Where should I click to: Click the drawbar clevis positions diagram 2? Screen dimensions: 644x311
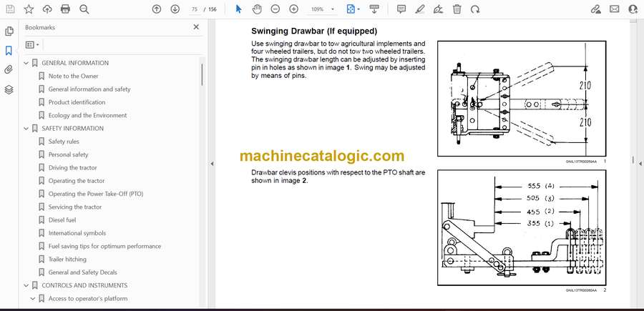click(522, 228)
